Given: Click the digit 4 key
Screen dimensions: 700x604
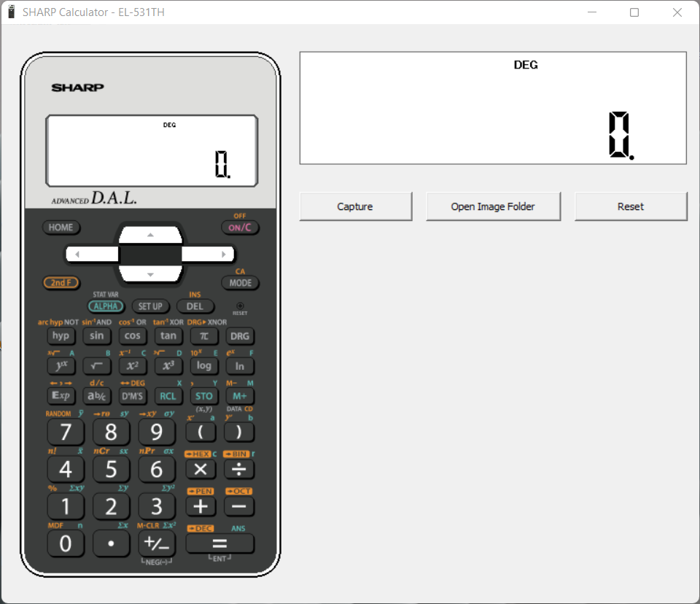Looking at the screenshot, I should [x=66, y=470].
